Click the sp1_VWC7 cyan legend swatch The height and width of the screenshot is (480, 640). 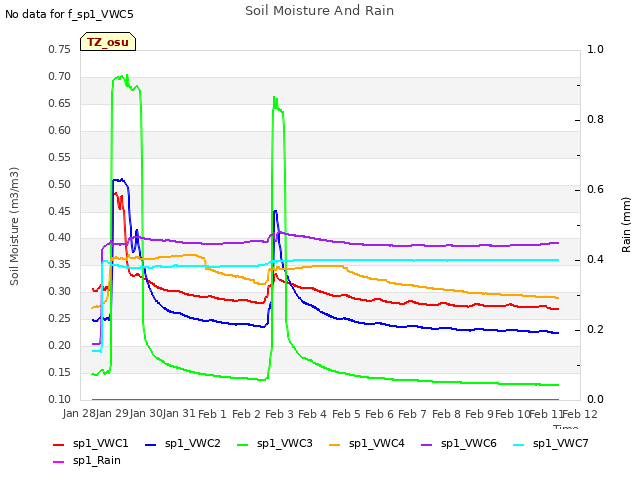point(518,444)
